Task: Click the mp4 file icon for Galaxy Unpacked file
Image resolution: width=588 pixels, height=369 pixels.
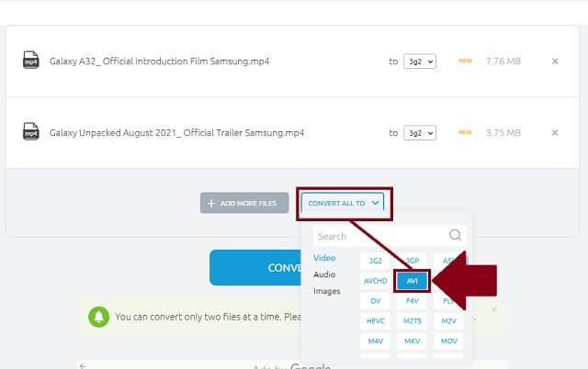Action: click(30, 131)
